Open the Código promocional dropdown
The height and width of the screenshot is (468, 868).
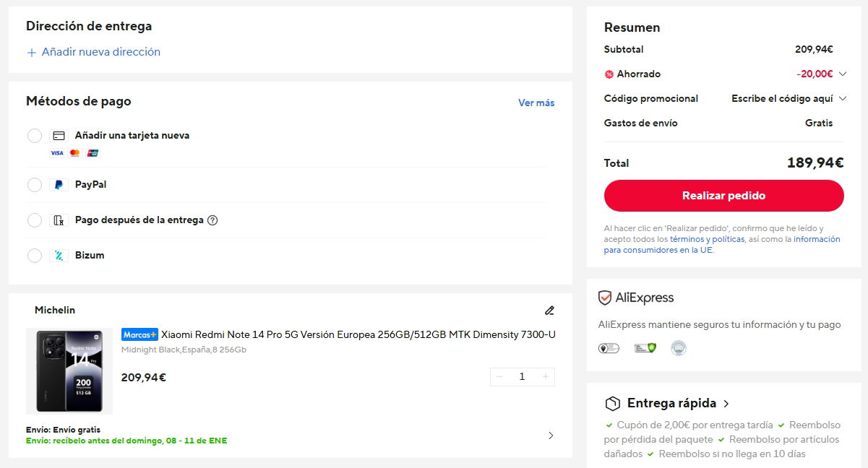[x=843, y=98]
